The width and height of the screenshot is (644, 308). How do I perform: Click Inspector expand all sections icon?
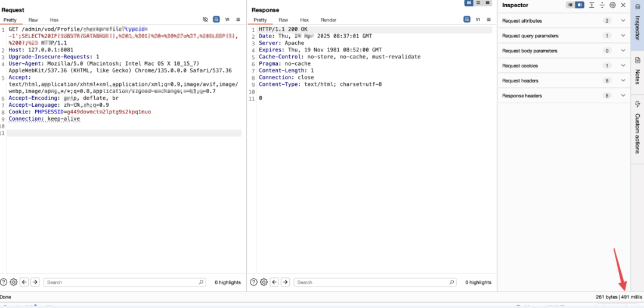(x=592, y=5)
